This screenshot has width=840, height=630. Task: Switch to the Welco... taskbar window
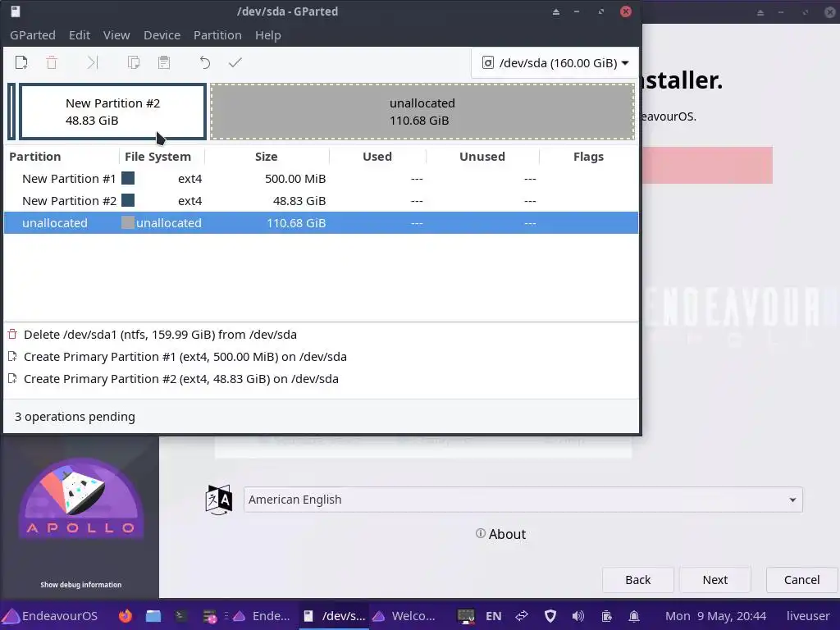click(404, 615)
